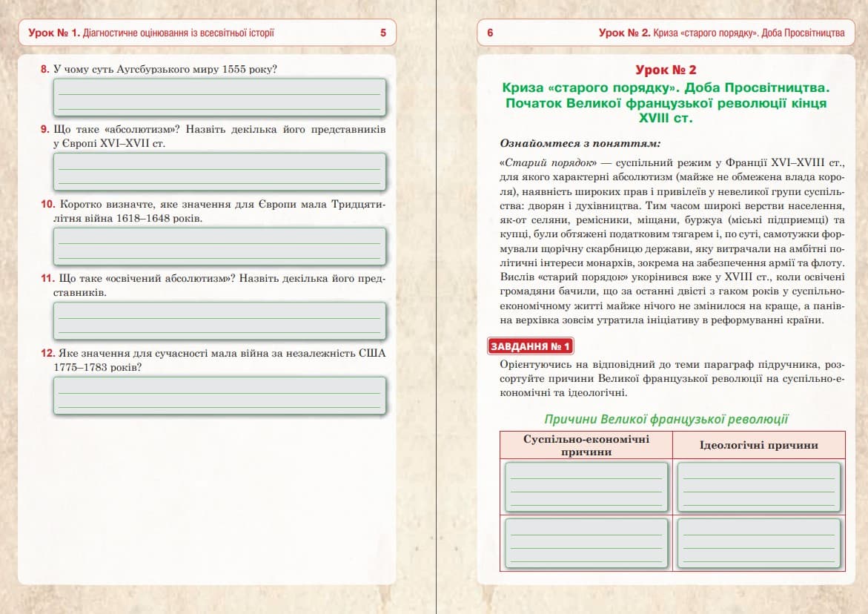Click the red ЗАВДАННЯ № 1 badge
The height and width of the screenshot is (614, 868).
pos(531,346)
